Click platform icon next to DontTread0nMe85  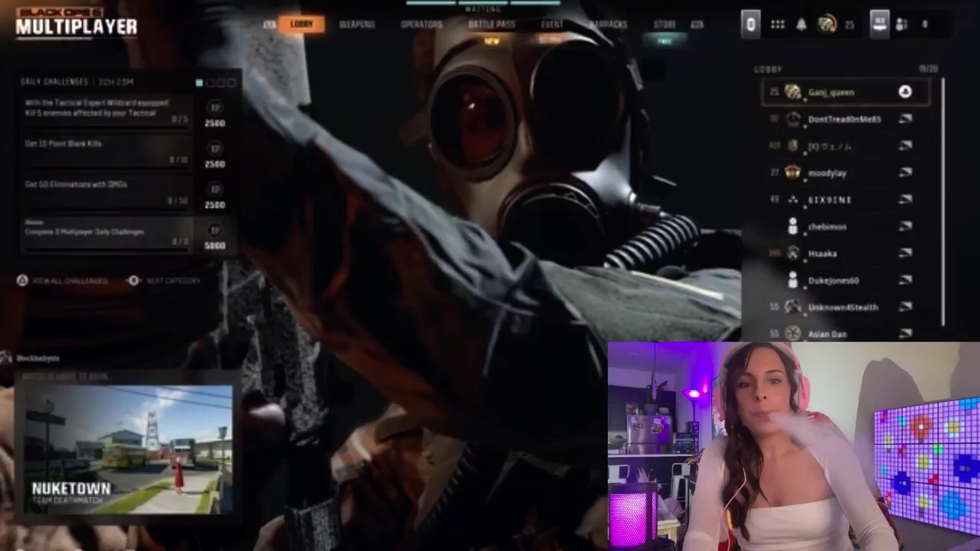click(905, 119)
